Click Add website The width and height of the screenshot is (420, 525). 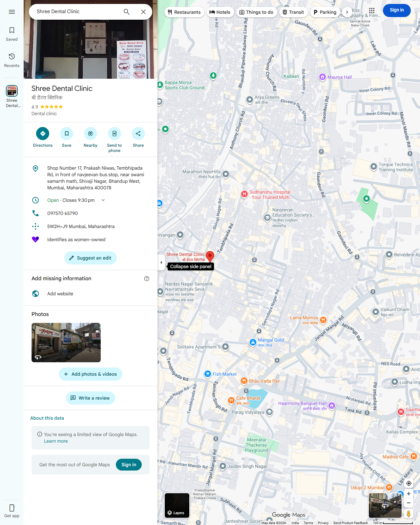pos(91,294)
